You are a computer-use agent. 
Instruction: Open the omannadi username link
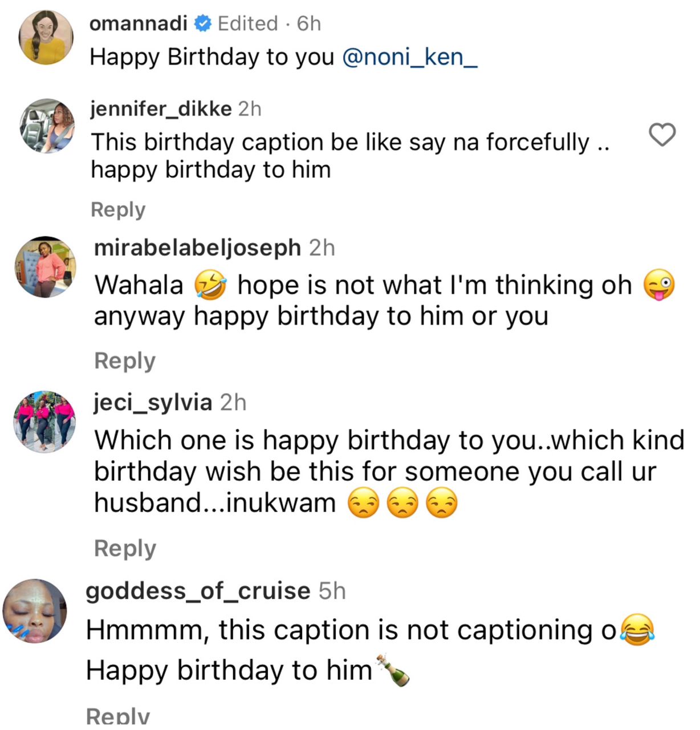[139, 23]
